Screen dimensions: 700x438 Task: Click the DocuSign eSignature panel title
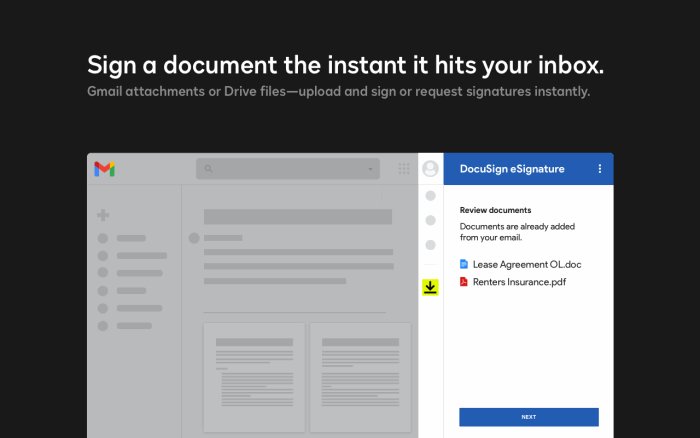pos(512,169)
